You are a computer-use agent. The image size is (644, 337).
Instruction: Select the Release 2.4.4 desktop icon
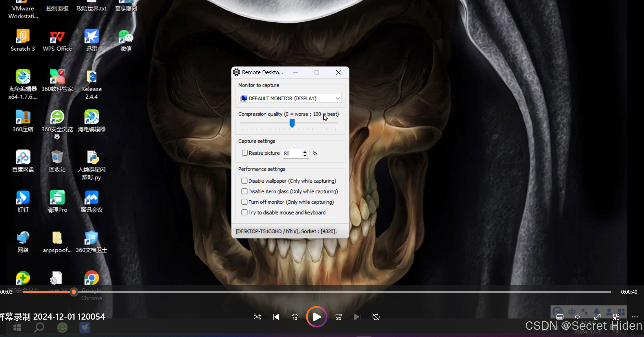[x=91, y=84]
